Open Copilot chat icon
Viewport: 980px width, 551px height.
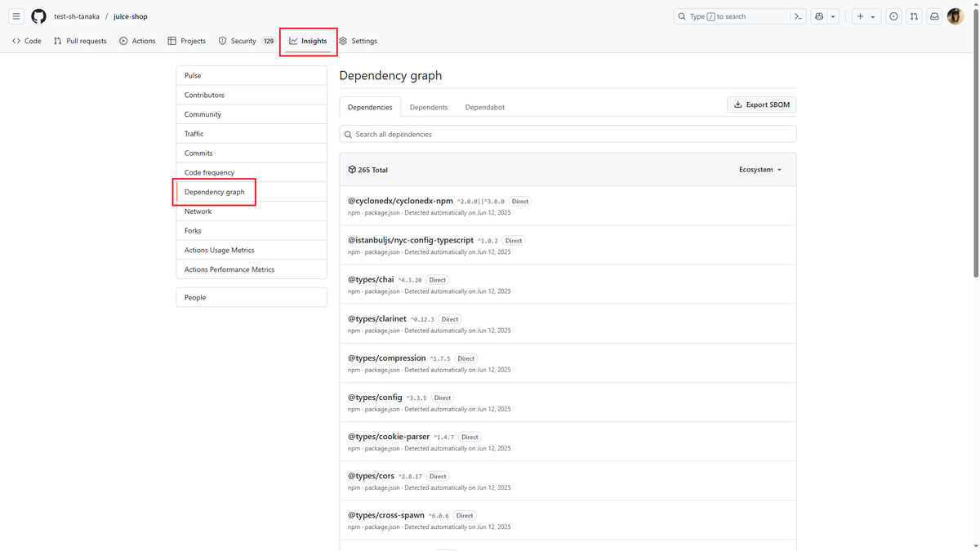point(819,16)
